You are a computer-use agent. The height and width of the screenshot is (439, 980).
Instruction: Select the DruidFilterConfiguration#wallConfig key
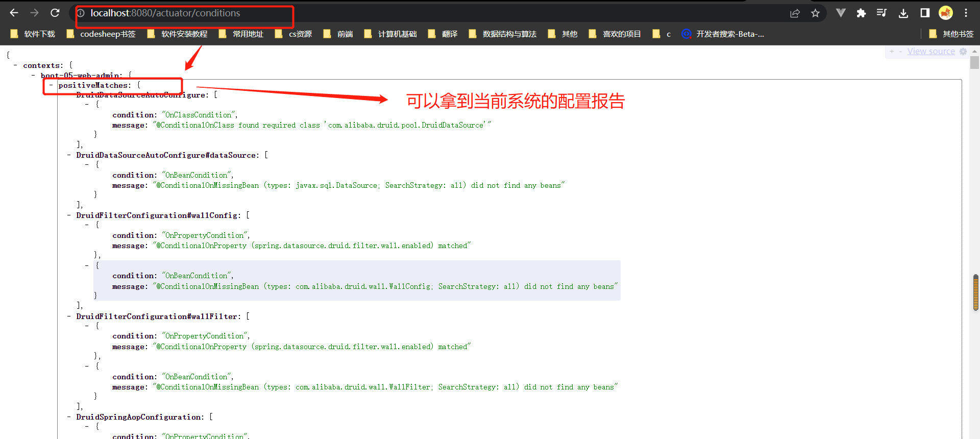click(x=157, y=215)
